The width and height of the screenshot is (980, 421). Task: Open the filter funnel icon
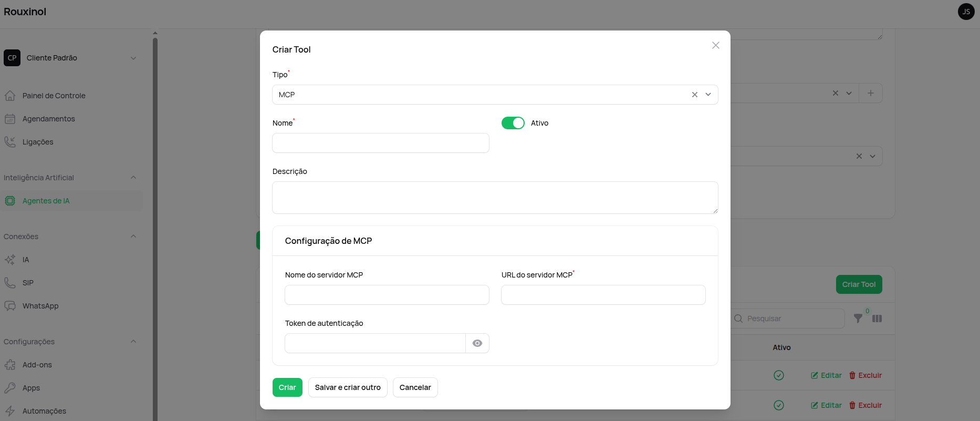[x=858, y=319]
